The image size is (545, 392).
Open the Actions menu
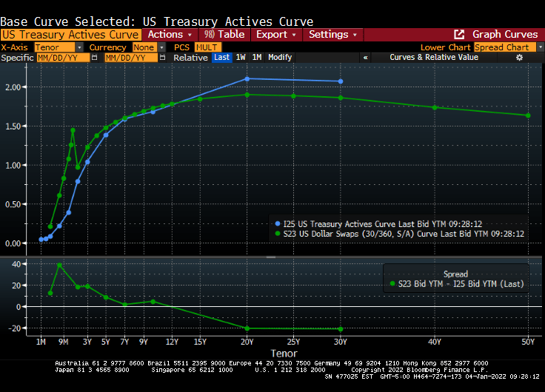point(170,35)
